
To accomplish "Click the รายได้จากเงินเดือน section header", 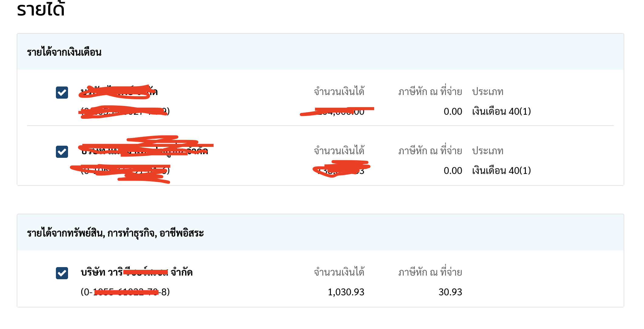I will coord(64,52).
